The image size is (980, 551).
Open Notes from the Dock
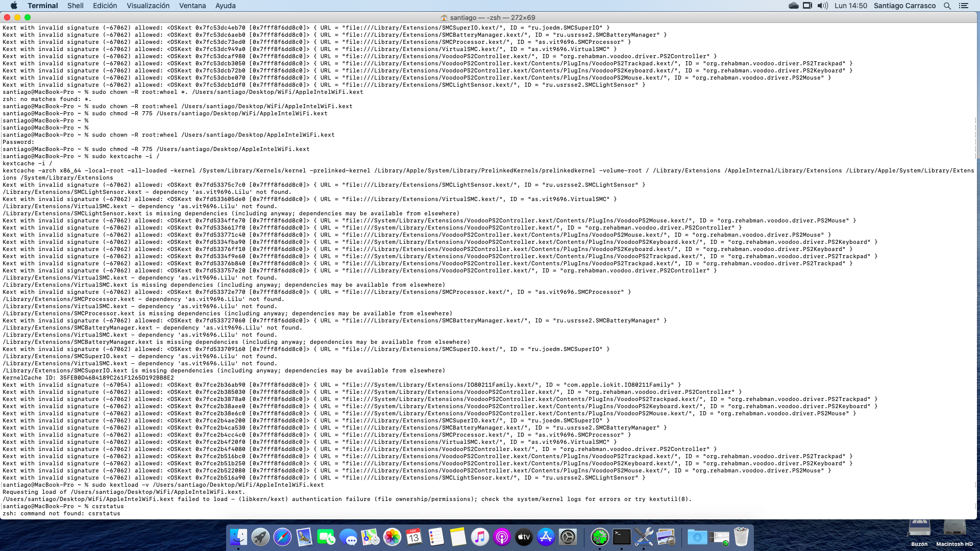[x=458, y=537]
